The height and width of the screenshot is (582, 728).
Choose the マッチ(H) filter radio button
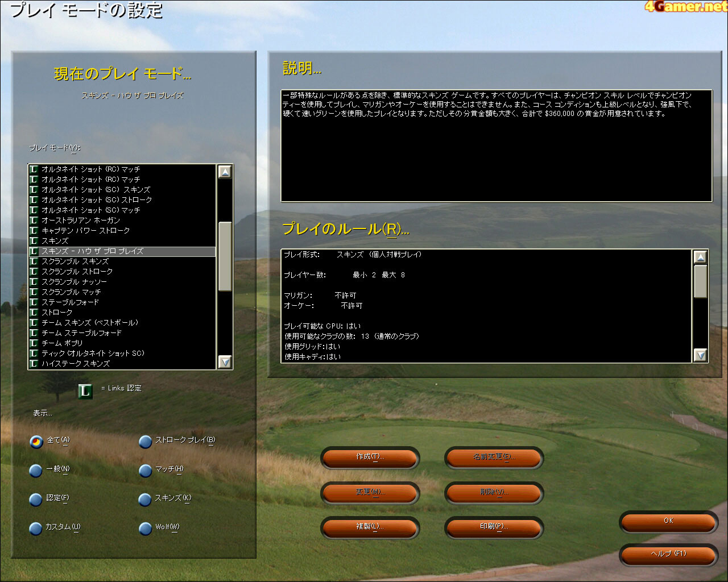(x=146, y=471)
